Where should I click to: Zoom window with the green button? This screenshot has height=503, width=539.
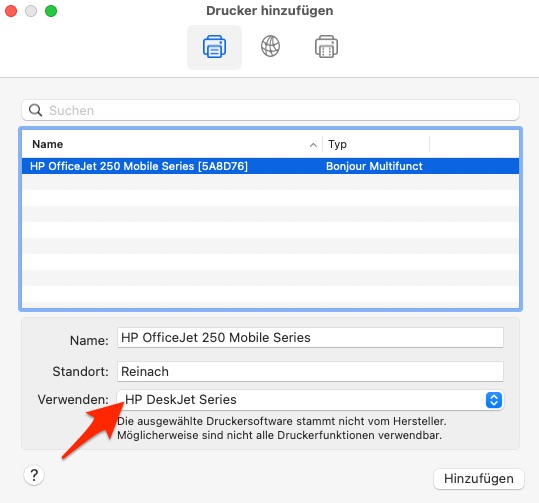51,11
